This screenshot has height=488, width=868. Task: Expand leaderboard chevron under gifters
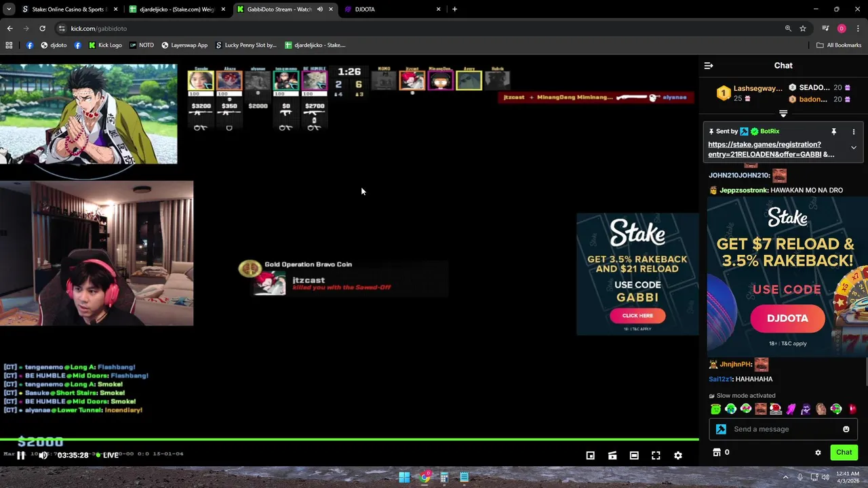coord(783,114)
